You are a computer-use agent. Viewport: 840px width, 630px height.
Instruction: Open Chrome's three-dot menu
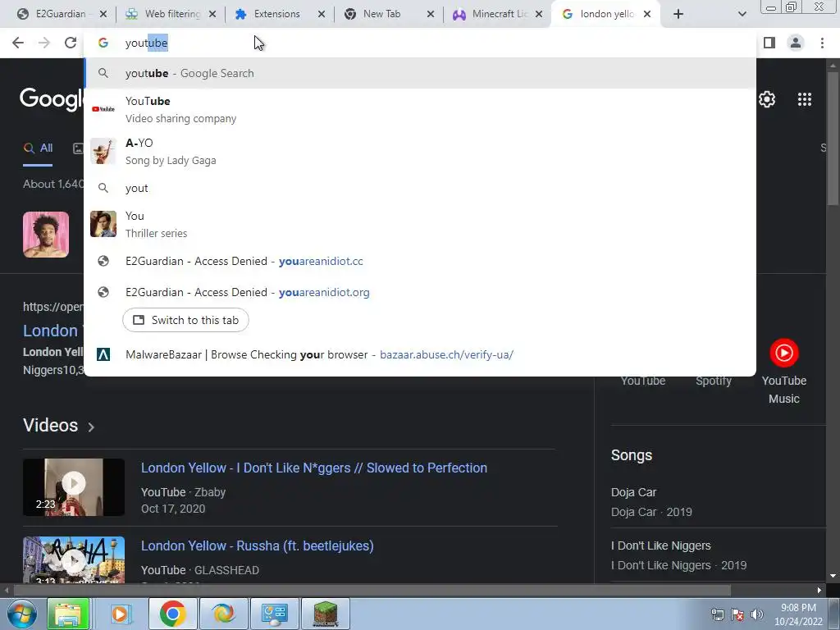(x=822, y=43)
